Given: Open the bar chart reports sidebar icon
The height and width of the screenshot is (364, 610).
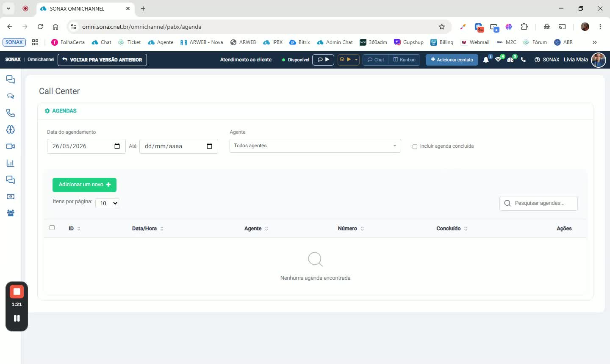Looking at the screenshot, I should 11,163.
